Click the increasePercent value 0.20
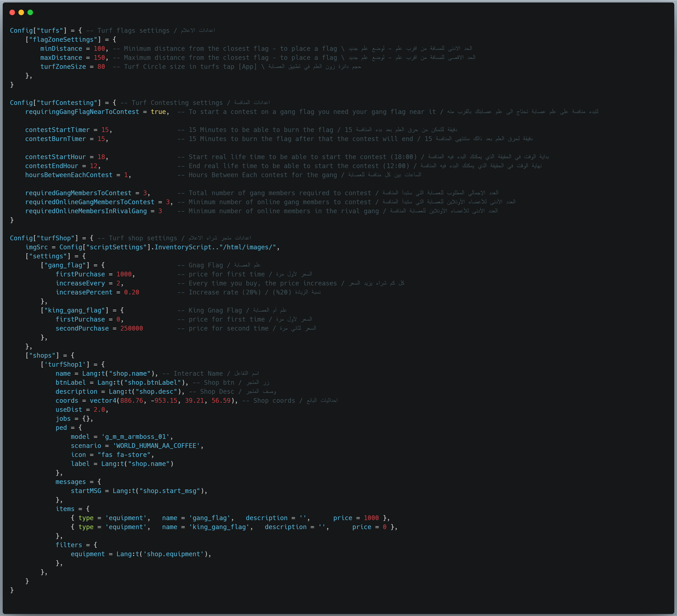Screen dimensions: 677x616 [132, 292]
